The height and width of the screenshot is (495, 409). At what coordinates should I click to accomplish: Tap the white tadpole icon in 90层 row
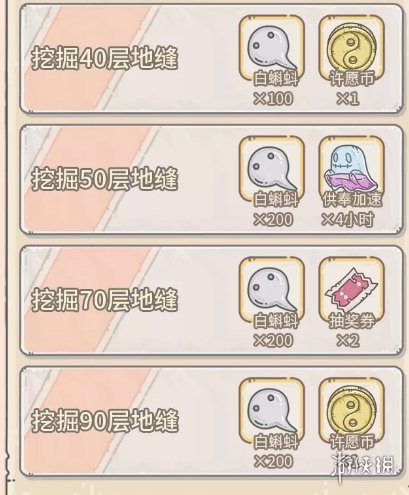(x=272, y=411)
